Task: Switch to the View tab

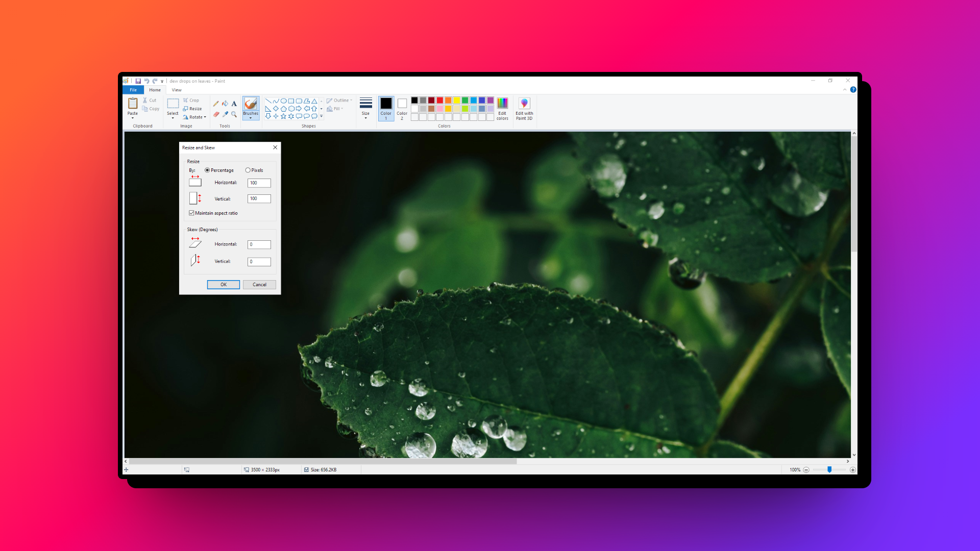Action: (x=177, y=90)
